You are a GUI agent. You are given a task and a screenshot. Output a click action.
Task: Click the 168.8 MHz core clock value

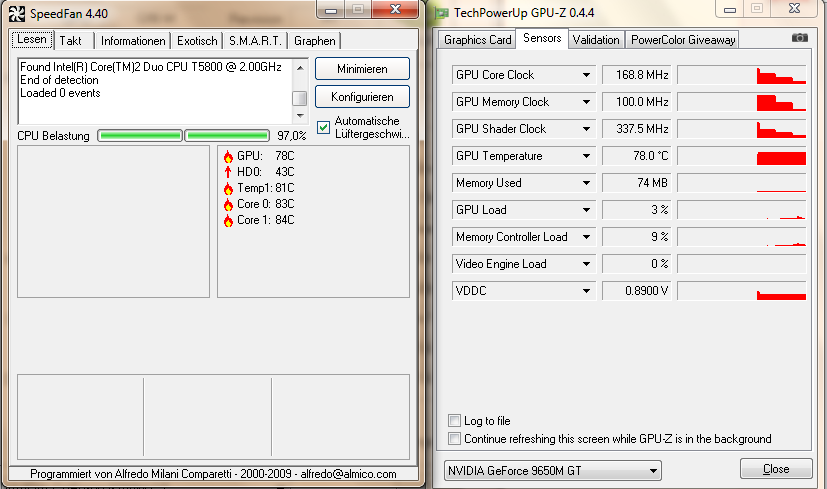pyautogui.click(x=637, y=75)
